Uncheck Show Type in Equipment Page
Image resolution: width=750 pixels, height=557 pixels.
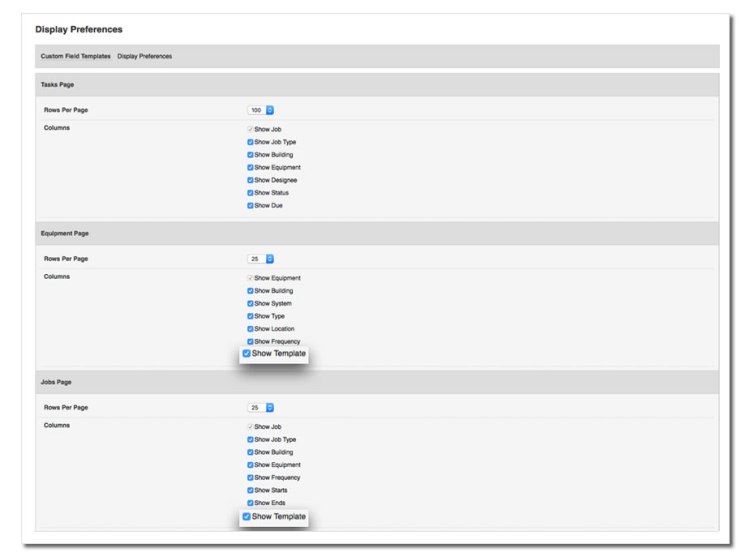click(x=250, y=316)
